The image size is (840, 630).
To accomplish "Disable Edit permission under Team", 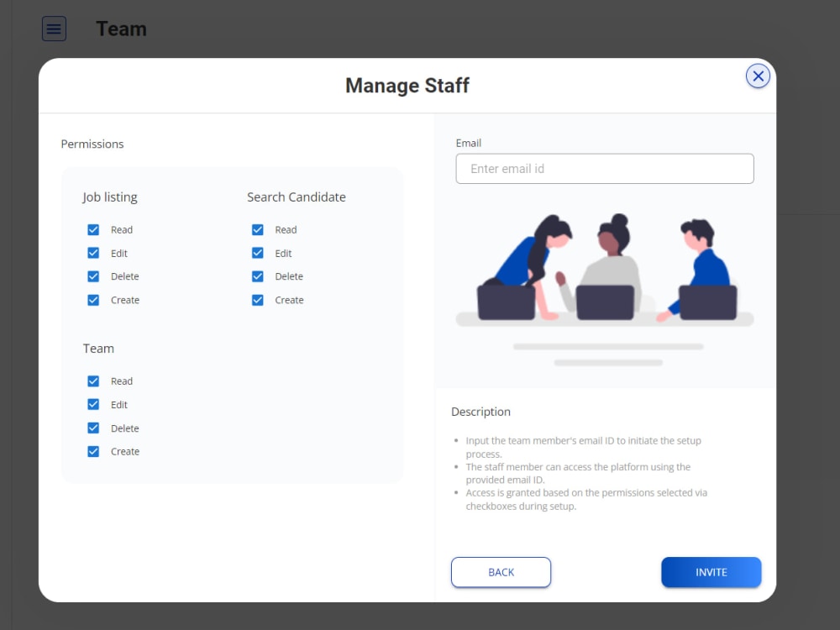I will point(93,405).
